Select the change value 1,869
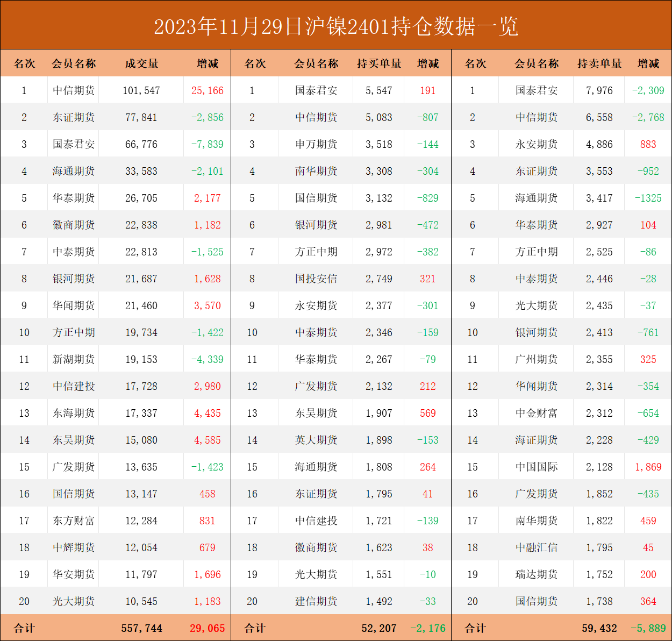The width and height of the screenshot is (672, 641). pos(648,467)
